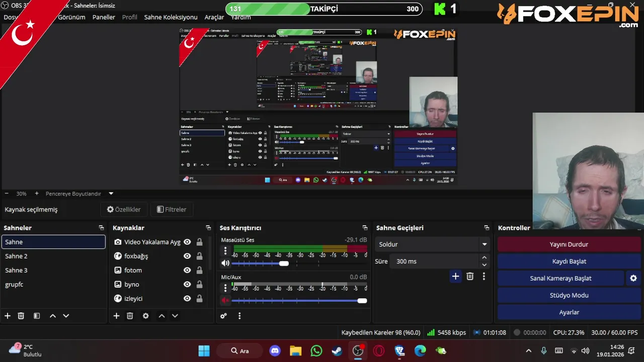Open preview scaling dropdown Pencereye Boyutlandır

point(111,194)
